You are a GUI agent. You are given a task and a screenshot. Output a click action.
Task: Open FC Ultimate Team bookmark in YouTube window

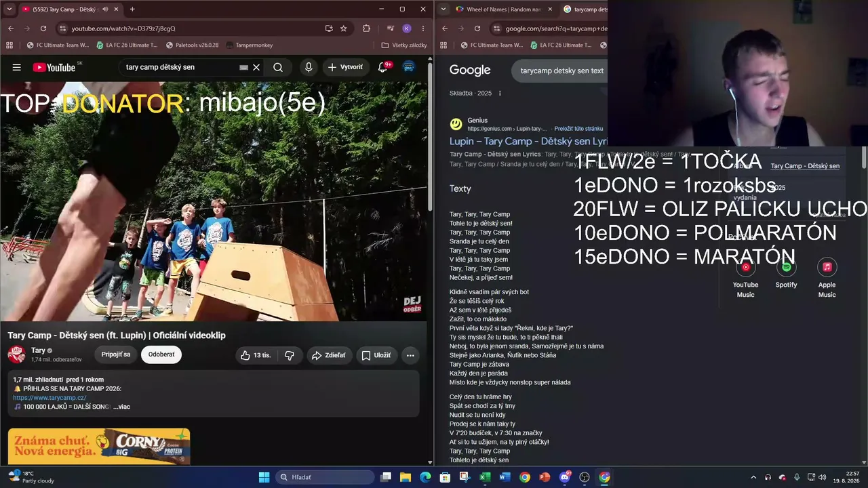tap(58, 45)
